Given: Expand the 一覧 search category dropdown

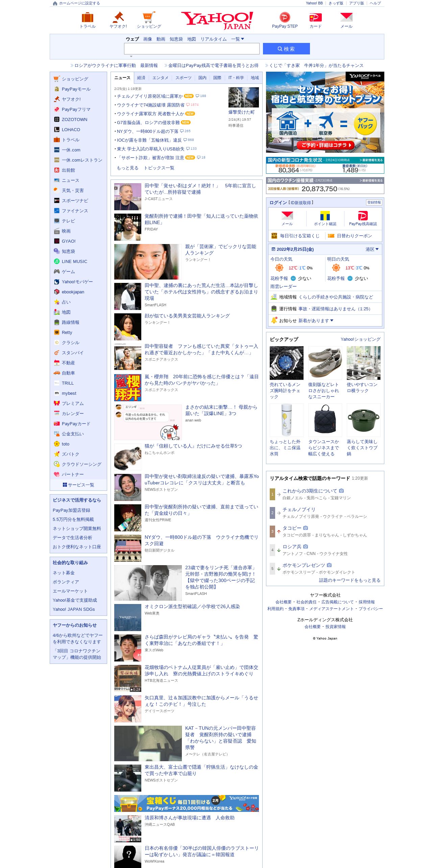Looking at the screenshot, I should (x=237, y=39).
